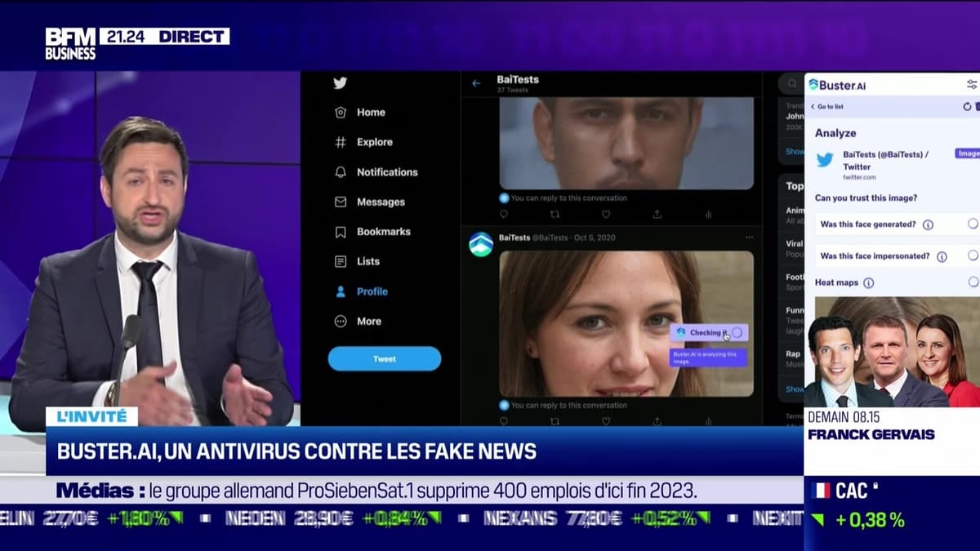This screenshot has width=980, height=551.
Task: Open the Explore hashtag item
Action: (363, 142)
